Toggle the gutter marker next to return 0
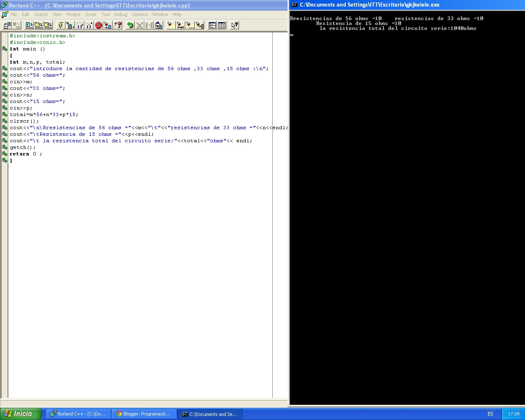The width and height of the screenshot is (525, 420). point(4,154)
